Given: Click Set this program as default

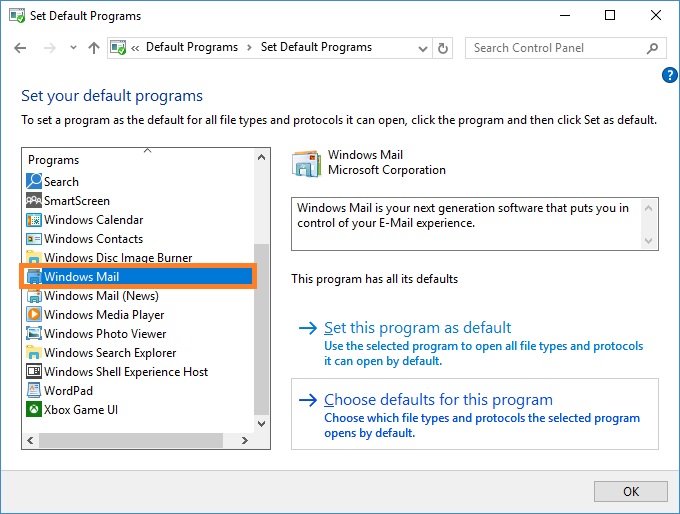Looking at the screenshot, I should point(417,328).
